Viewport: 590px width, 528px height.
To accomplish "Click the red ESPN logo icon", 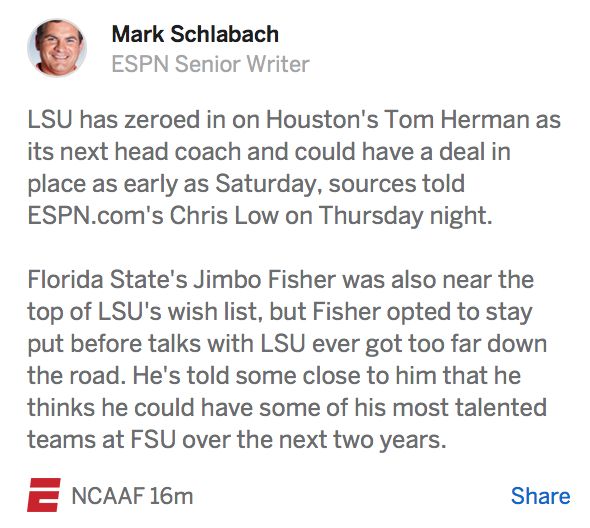I will tap(44, 495).
